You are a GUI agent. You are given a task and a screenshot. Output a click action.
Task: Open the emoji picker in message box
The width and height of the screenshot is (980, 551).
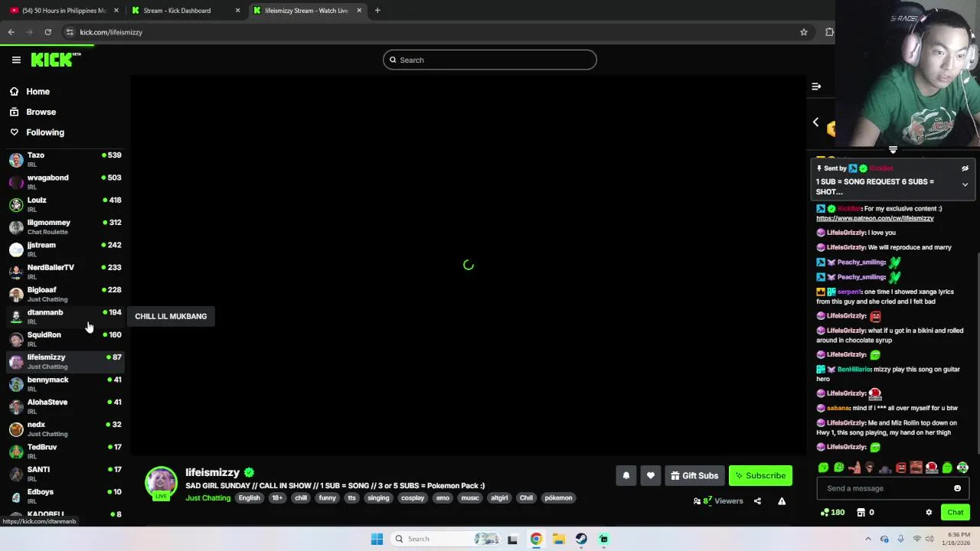957,488
